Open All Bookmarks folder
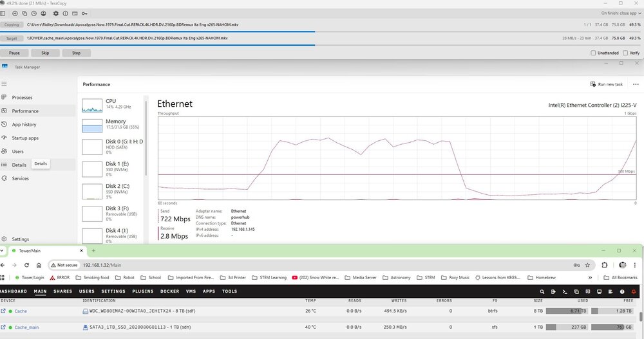This screenshot has height=339, width=644. [620, 278]
